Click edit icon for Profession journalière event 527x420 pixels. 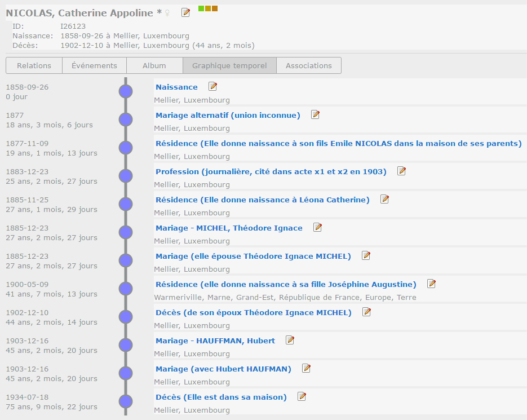click(401, 171)
